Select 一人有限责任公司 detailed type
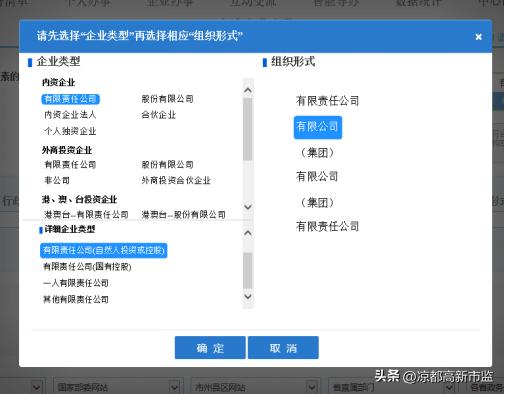The width and height of the screenshot is (505, 394). point(76,283)
